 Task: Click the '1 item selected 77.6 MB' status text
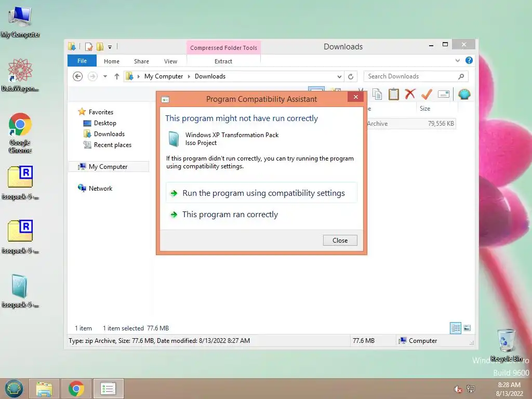point(136,328)
